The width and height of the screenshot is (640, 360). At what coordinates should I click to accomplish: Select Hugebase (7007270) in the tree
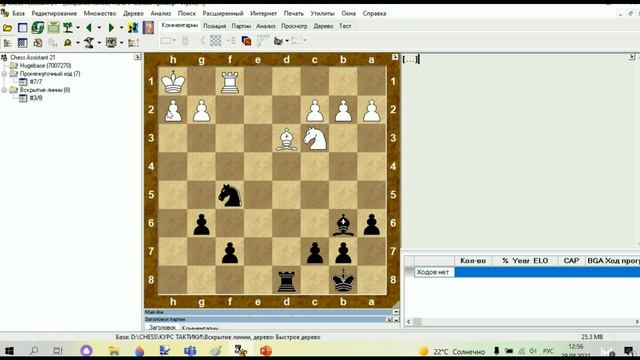coord(45,66)
